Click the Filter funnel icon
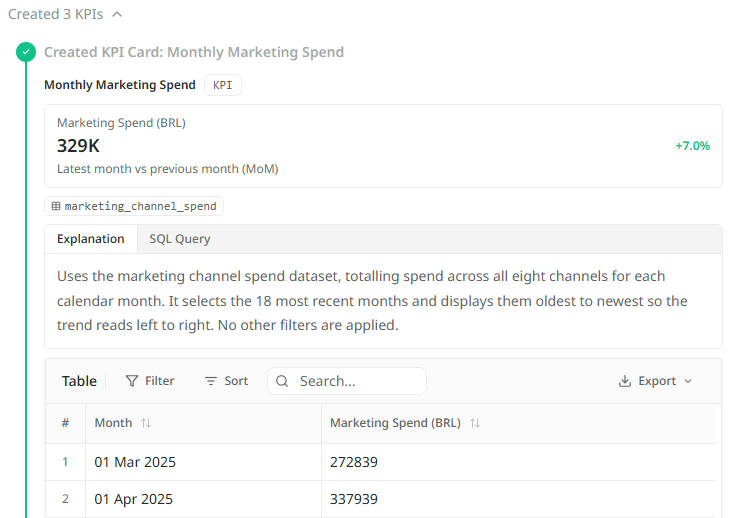Image resolution: width=750 pixels, height=518 pixels. click(x=132, y=381)
